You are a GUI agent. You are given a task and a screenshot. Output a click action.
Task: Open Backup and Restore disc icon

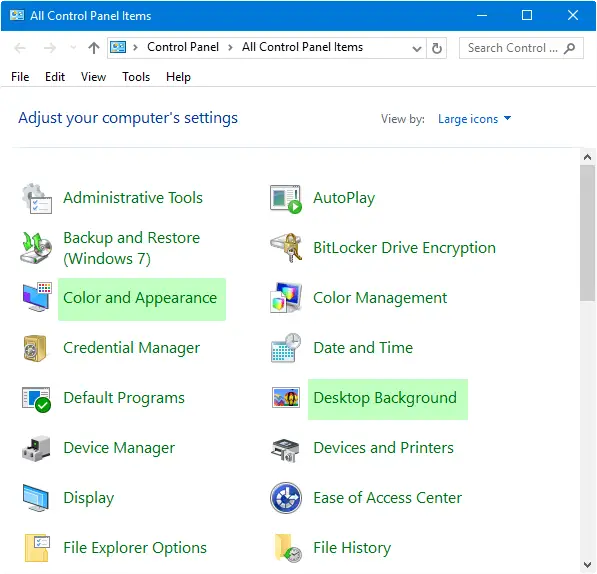36,248
